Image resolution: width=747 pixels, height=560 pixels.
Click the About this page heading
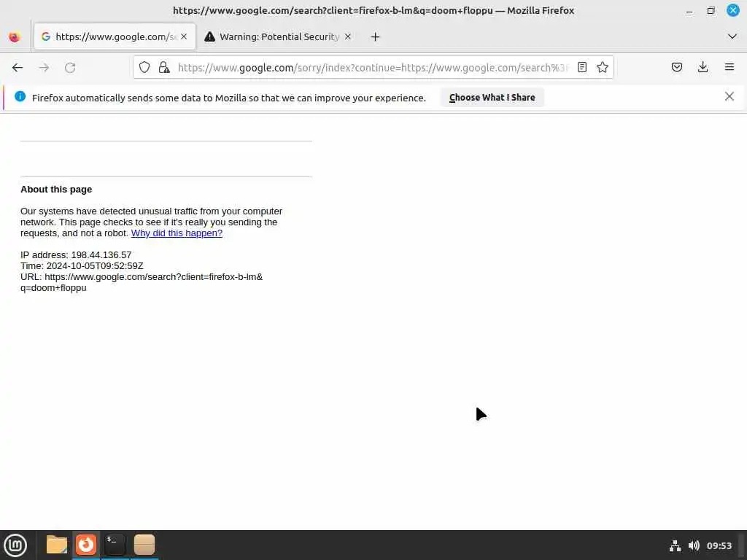coord(56,190)
